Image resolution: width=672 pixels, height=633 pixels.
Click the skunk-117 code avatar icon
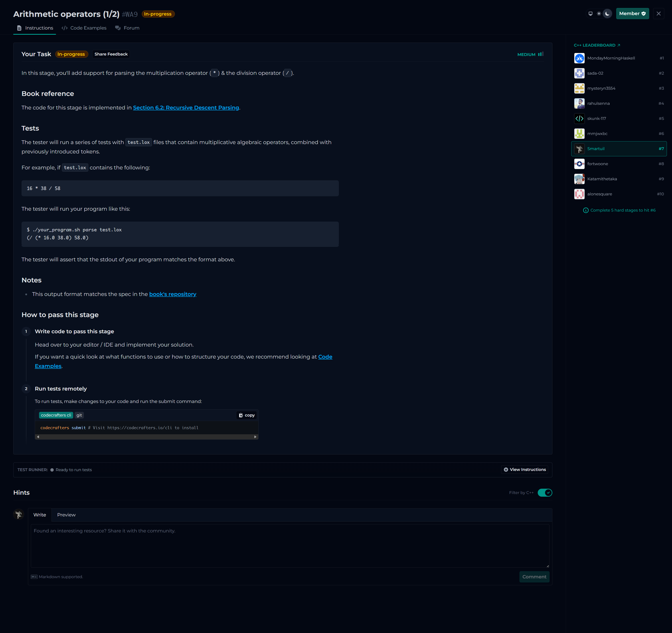(x=579, y=119)
